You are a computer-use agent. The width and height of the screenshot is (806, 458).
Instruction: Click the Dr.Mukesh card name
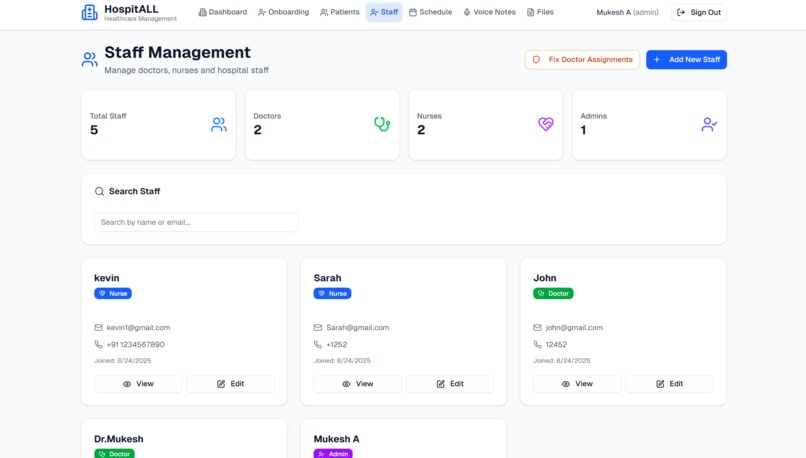[x=119, y=439]
